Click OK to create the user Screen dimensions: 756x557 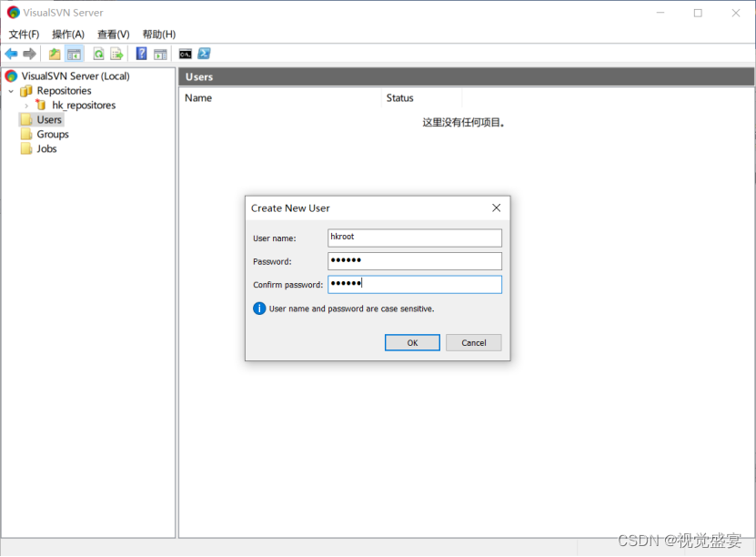pyautogui.click(x=412, y=342)
